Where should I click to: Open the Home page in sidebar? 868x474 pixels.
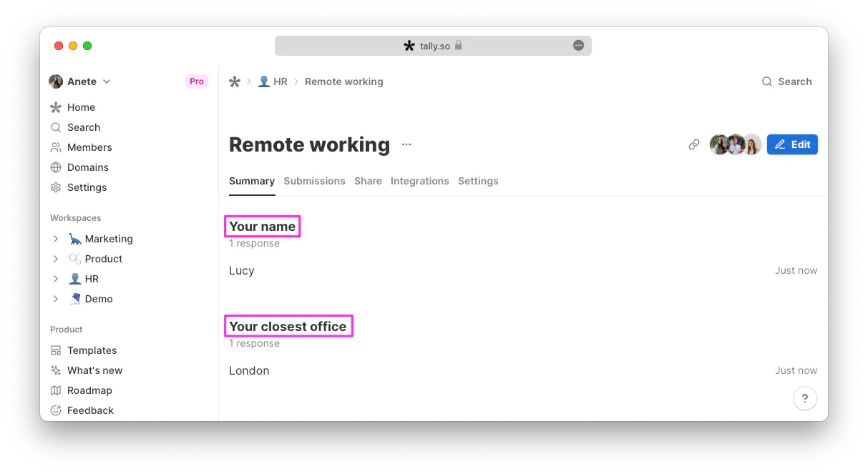(72, 107)
